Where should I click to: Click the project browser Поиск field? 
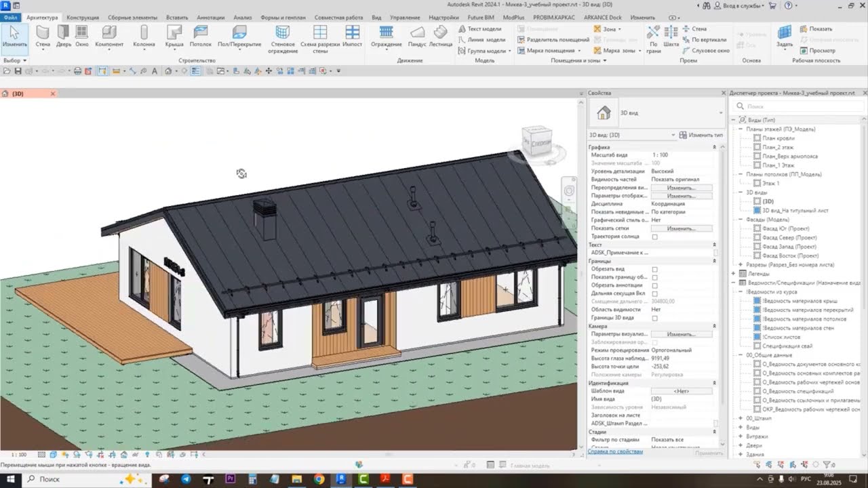pyautogui.click(x=800, y=106)
